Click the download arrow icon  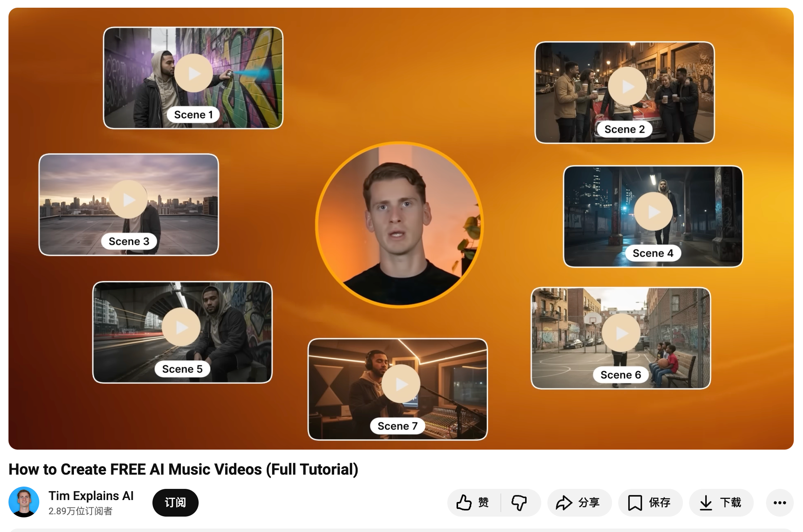pyautogui.click(x=706, y=503)
